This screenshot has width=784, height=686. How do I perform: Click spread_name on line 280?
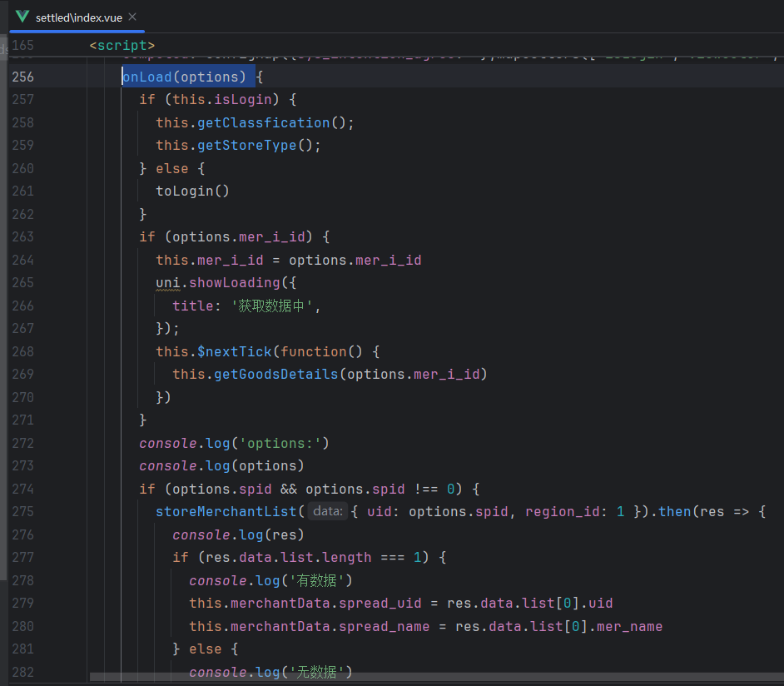pos(384,627)
